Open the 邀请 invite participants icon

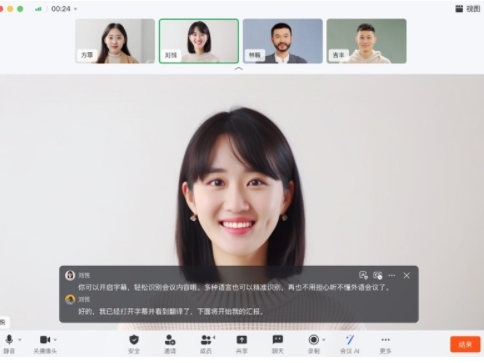170,340
